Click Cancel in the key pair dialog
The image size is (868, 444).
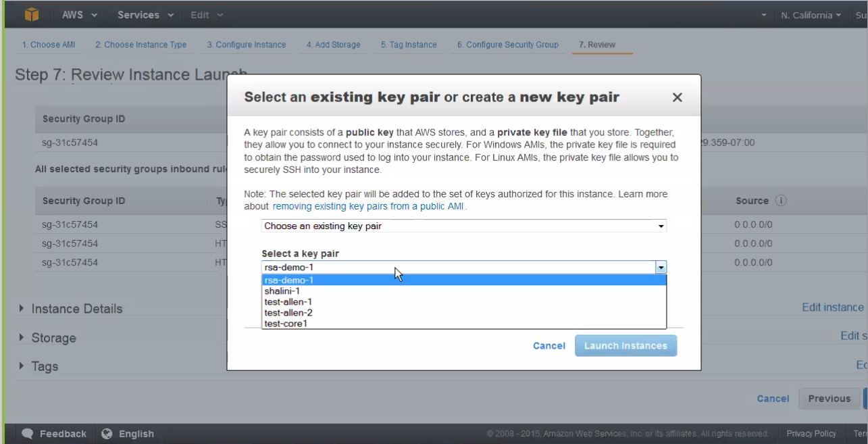pyautogui.click(x=548, y=345)
